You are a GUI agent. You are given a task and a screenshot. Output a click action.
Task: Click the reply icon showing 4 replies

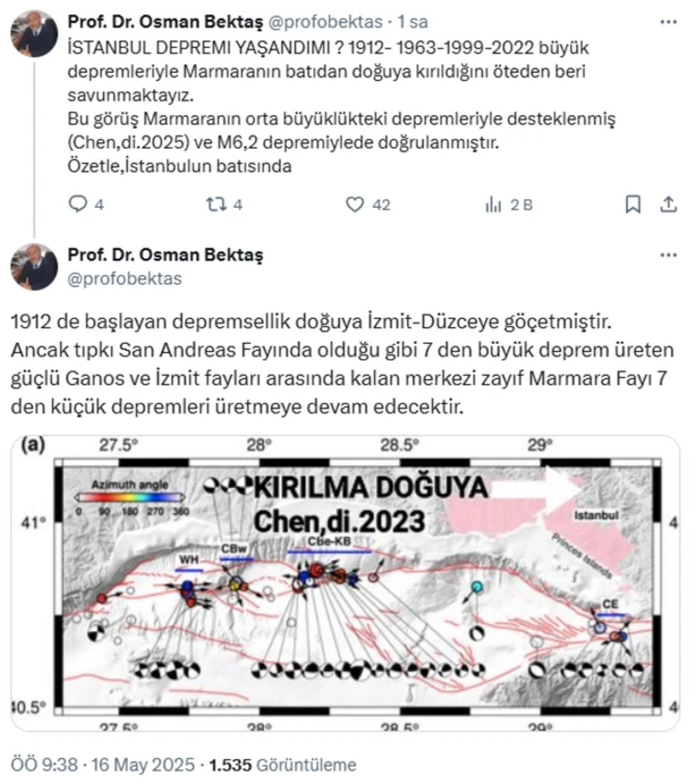click(78, 204)
